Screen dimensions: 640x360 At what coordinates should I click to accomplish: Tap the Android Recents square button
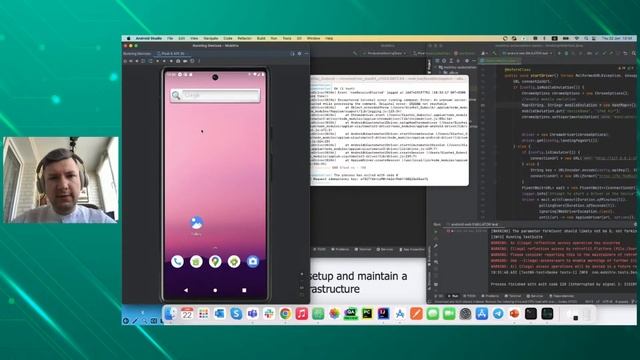click(x=244, y=290)
